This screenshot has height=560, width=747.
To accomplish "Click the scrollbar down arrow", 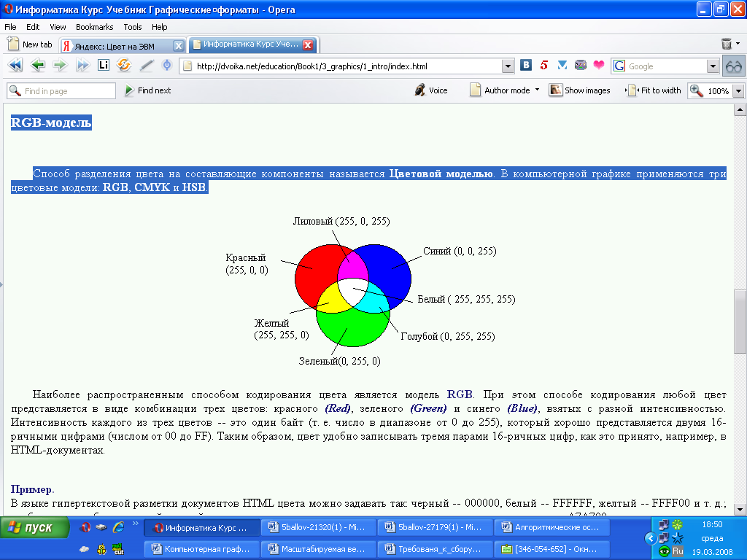I will pos(740,510).
